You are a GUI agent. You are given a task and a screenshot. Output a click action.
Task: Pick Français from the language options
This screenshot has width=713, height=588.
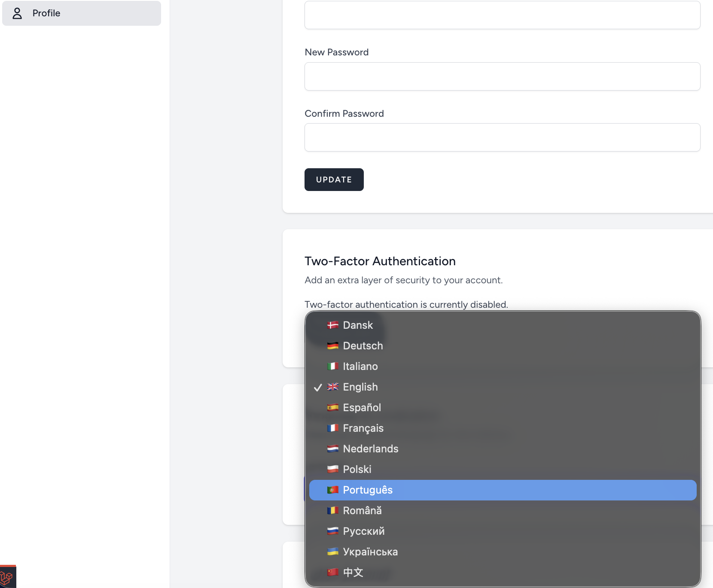pos(363,428)
